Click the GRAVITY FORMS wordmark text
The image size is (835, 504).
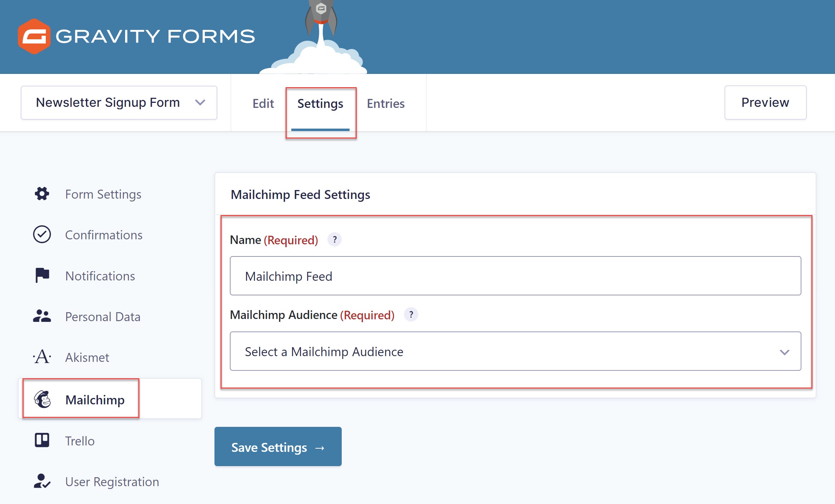click(x=155, y=36)
